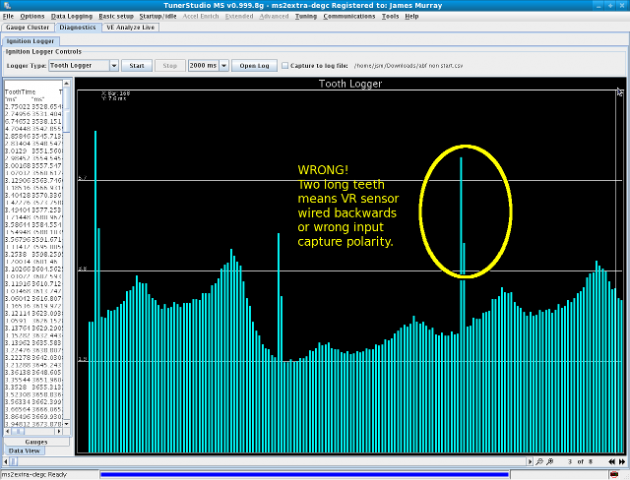Click the Open Log button

(x=254, y=65)
